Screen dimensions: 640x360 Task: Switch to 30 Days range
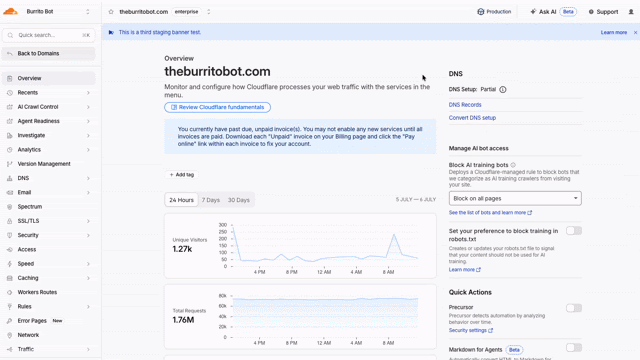click(238, 200)
